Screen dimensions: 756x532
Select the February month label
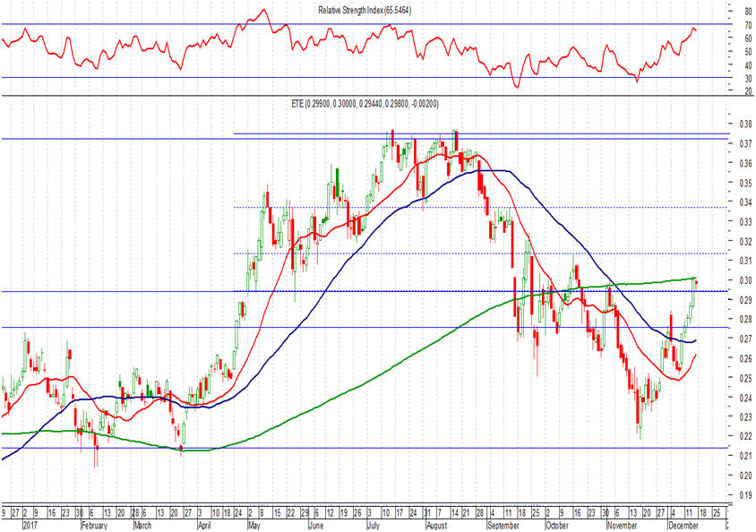[95, 525]
